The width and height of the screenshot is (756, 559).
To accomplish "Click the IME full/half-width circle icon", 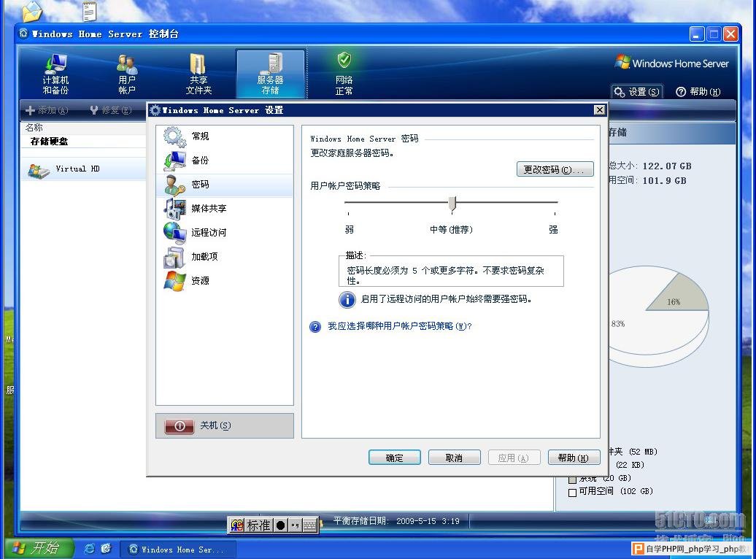I will pos(281,525).
